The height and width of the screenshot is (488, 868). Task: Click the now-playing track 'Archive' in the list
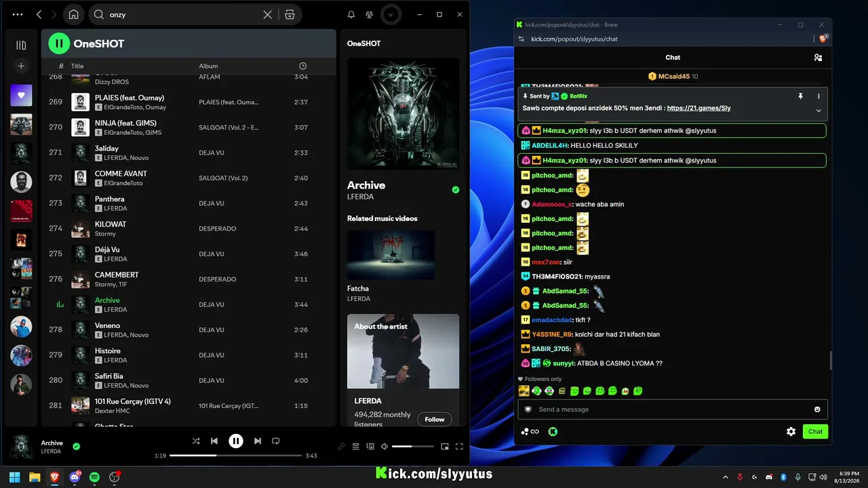click(x=107, y=300)
